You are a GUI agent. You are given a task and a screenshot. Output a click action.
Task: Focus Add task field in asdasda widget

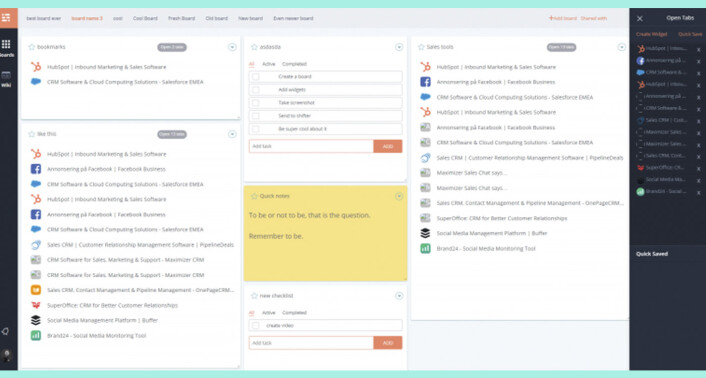(311, 146)
